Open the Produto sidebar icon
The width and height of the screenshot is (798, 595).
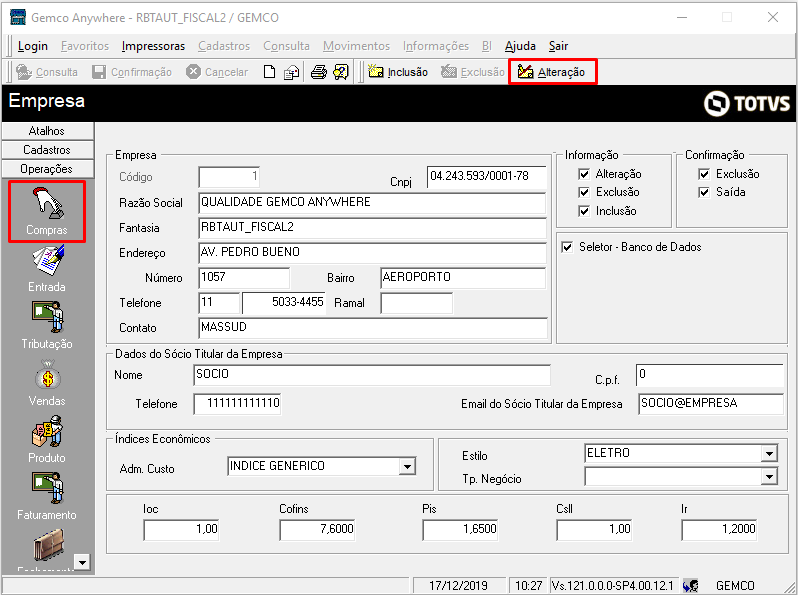tap(47, 439)
